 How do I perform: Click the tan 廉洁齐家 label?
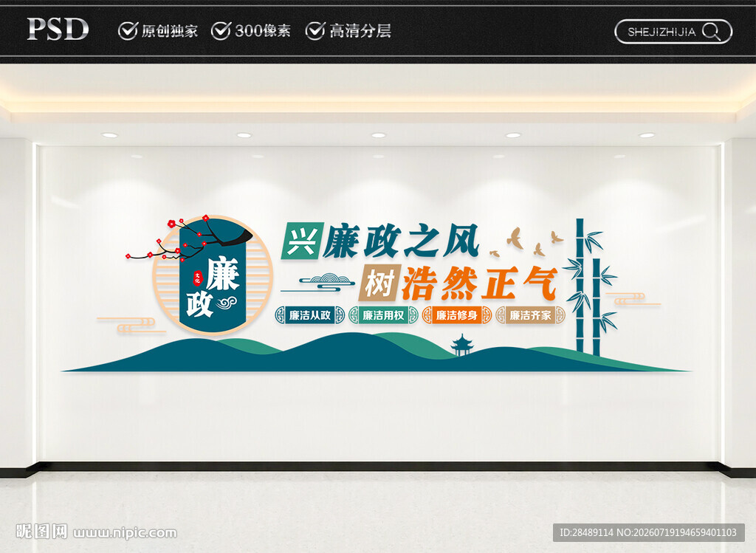(530, 315)
